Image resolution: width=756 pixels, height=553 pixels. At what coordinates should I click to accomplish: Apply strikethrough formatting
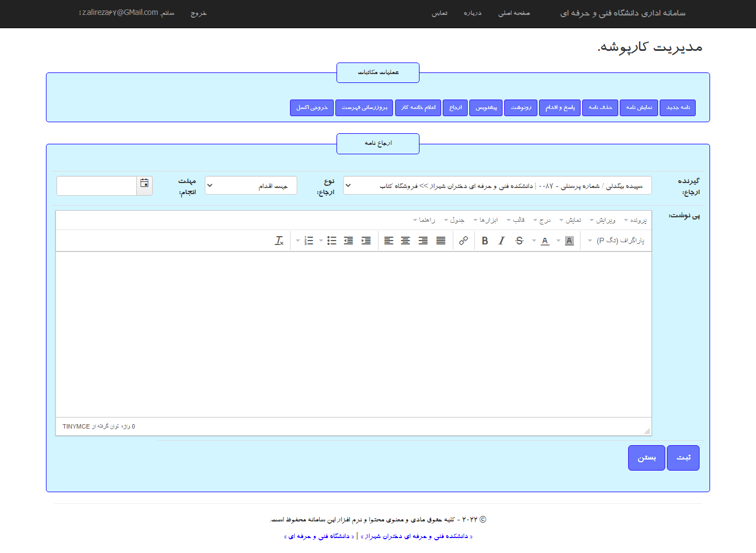click(x=519, y=241)
